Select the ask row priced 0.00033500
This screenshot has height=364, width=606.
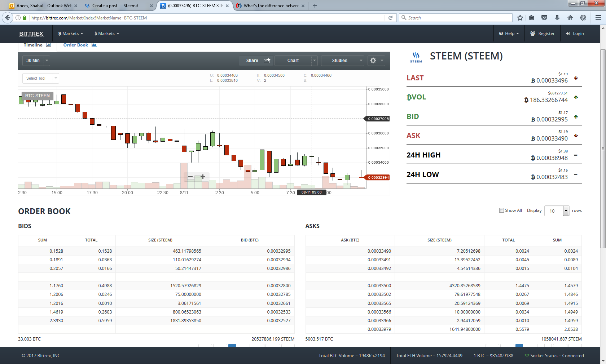tap(443, 286)
